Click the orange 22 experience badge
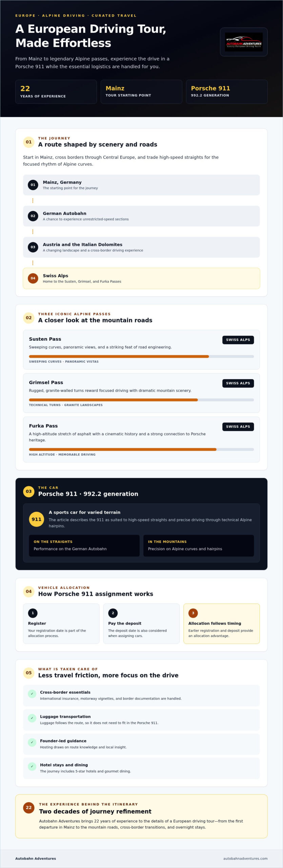Image resolution: width=283 pixels, height=868 pixels. click(x=29, y=807)
